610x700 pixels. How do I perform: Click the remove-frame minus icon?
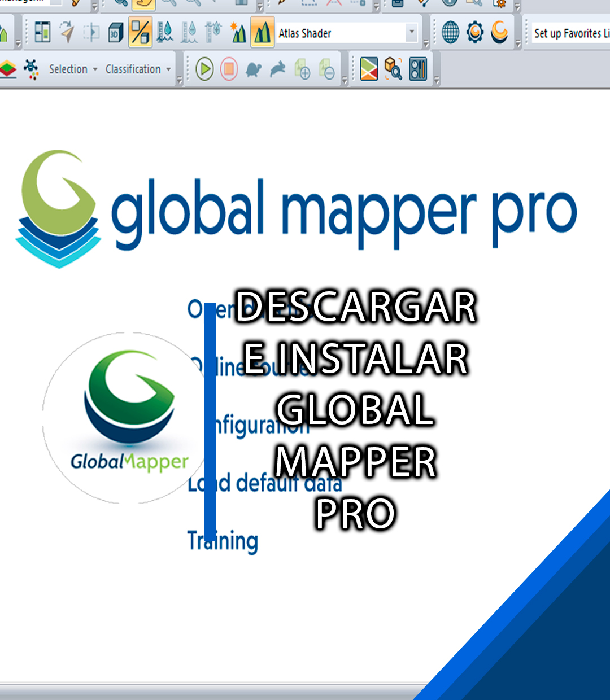pos(326,69)
